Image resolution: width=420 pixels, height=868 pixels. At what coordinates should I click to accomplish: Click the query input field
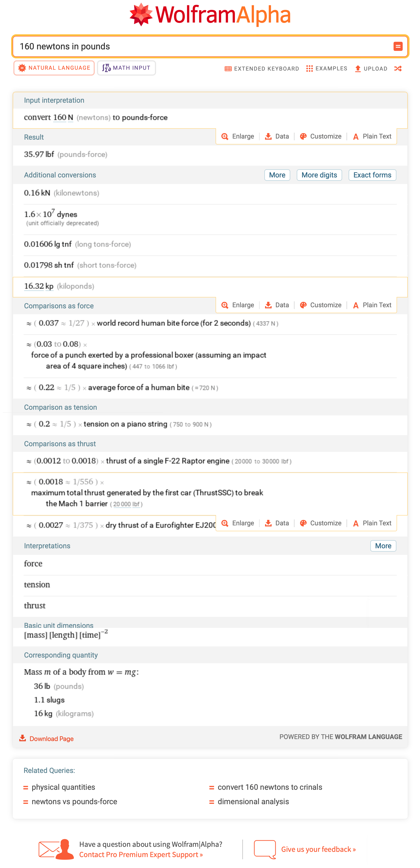[202, 47]
